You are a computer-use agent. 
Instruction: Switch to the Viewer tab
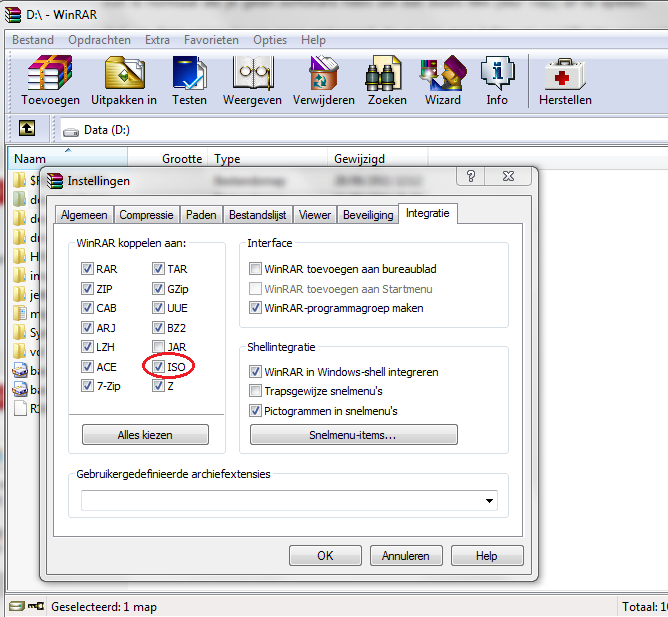(x=314, y=215)
